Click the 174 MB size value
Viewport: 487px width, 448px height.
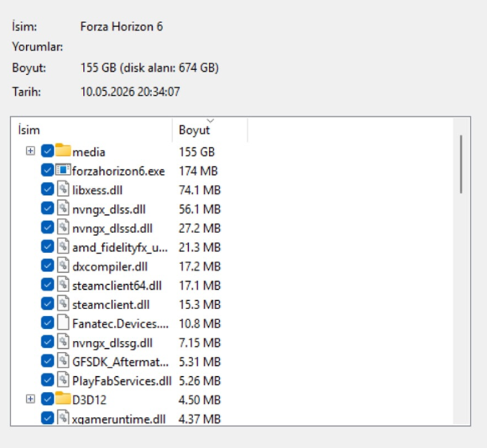[198, 171]
